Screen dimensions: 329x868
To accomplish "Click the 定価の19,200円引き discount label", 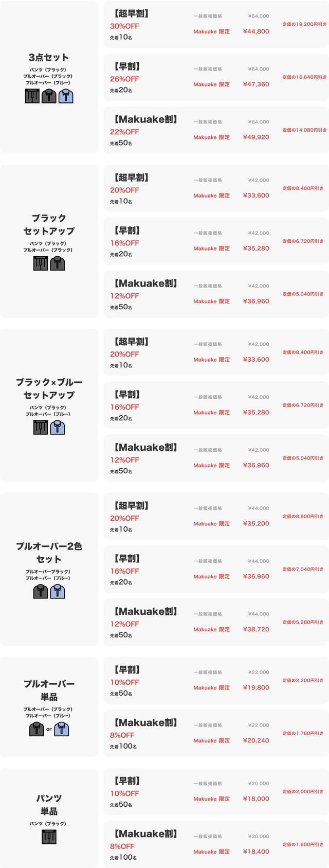I will (x=304, y=24).
